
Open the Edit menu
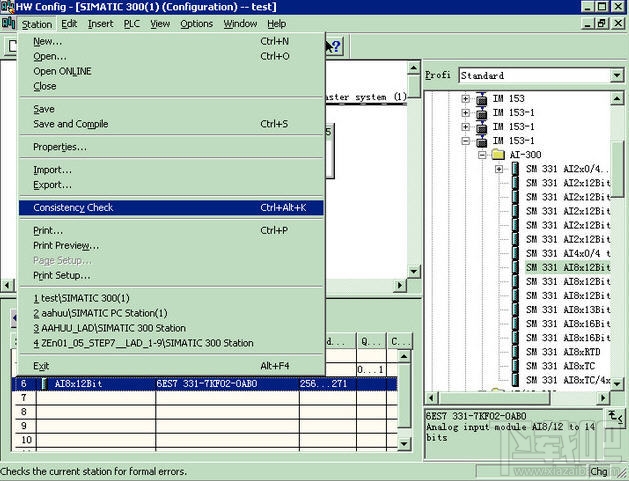point(69,24)
